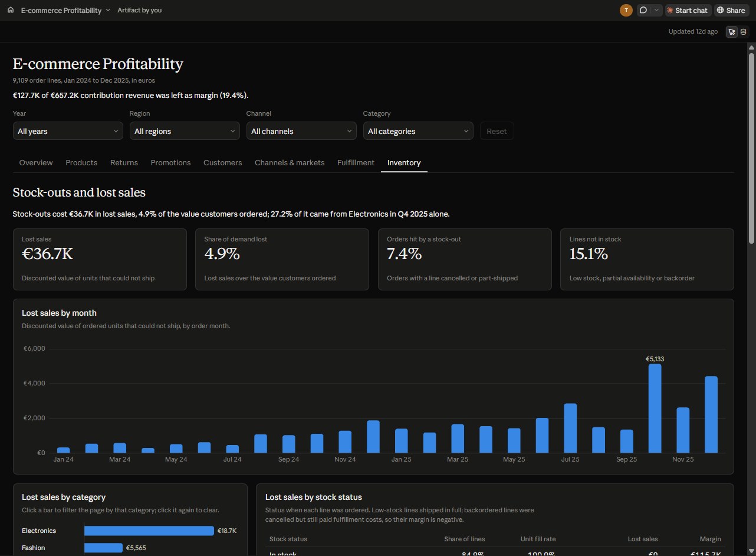This screenshot has height=556, width=756.
Task: Click the Share of lines column header
Action: click(465, 539)
